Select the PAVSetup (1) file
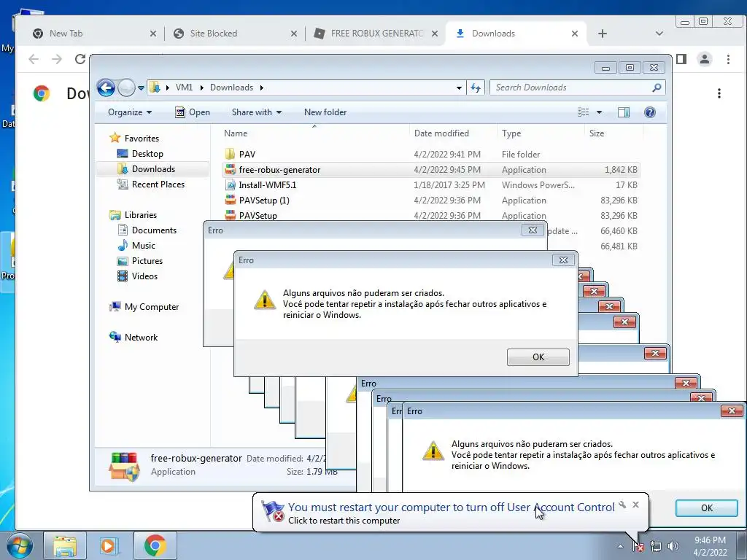This screenshot has height=560, width=747. 430,200
